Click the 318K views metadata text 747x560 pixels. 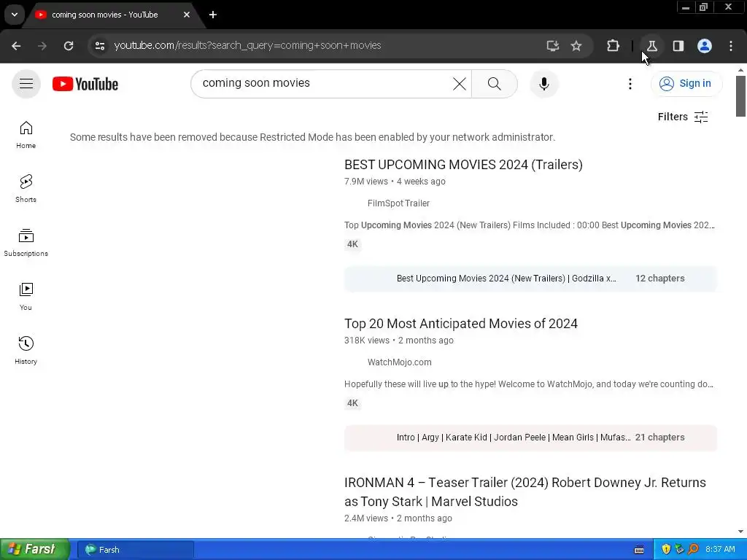tap(367, 341)
